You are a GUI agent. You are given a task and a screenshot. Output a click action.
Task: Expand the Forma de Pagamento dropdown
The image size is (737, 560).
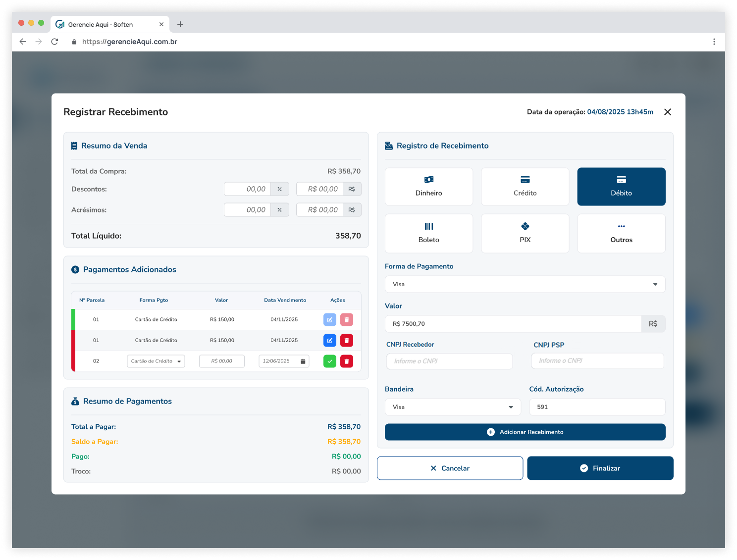525,284
